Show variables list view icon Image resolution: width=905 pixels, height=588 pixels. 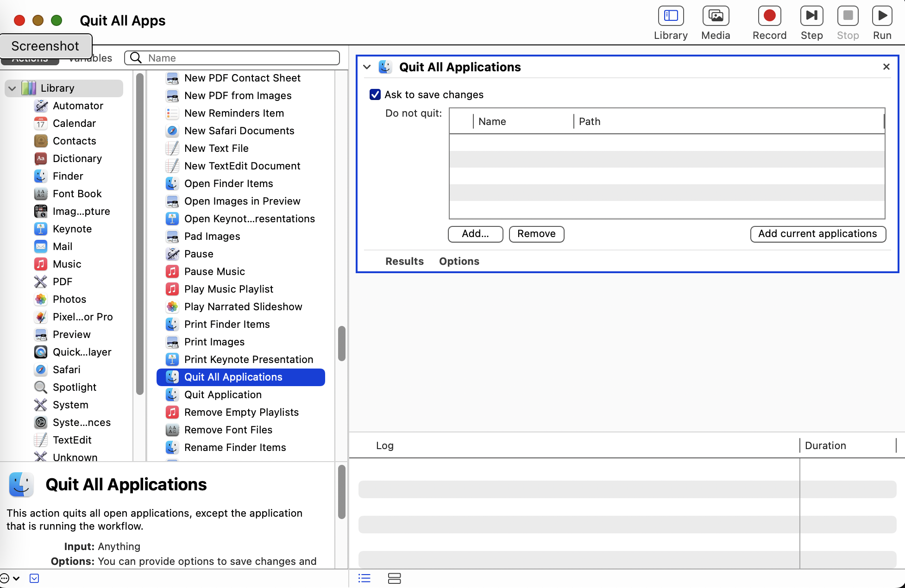[x=394, y=578]
